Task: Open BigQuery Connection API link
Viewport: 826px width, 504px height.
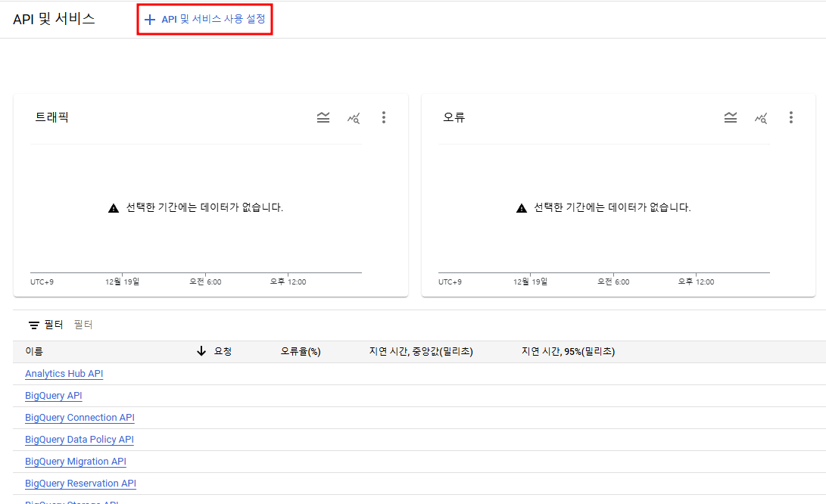Action: (80, 418)
